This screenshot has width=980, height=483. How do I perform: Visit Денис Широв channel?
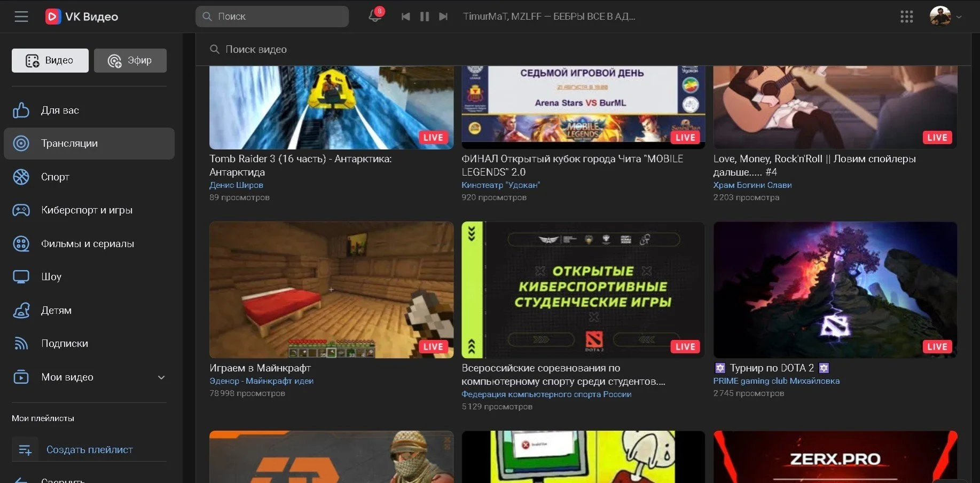pos(236,185)
